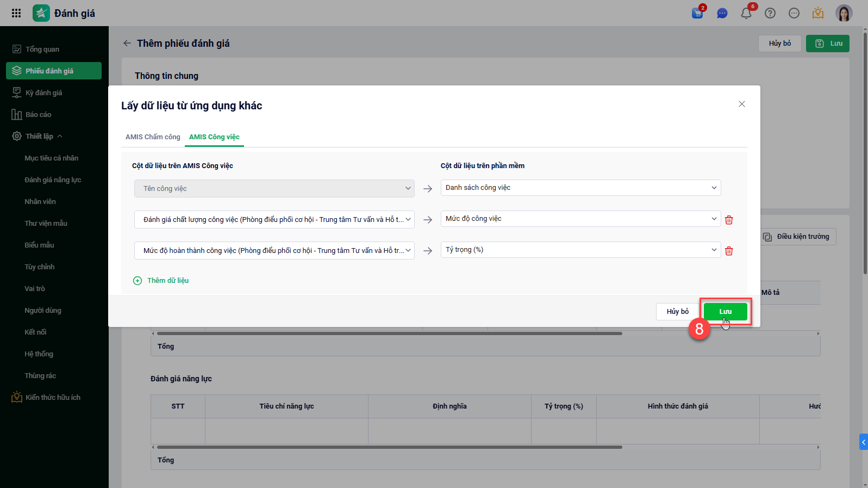Open the Tỷ trọng (%) dropdown
Viewport: 868px width, 488px height.
[x=580, y=250]
